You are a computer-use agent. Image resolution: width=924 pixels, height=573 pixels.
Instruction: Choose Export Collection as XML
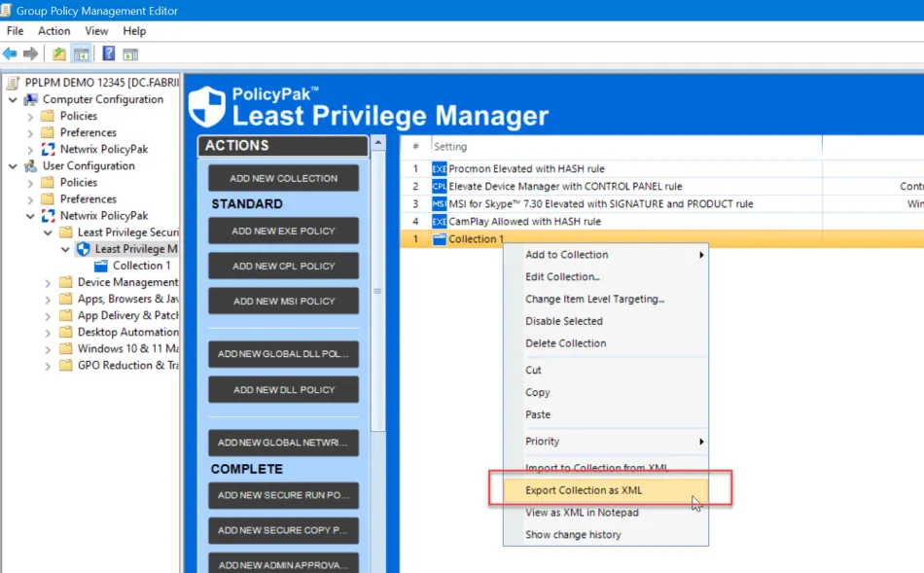pyautogui.click(x=584, y=490)
